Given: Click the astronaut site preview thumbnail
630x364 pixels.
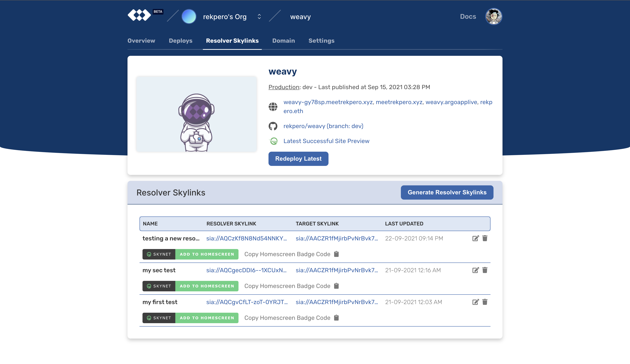Looking at the screenshot, I should pos(196,114).
